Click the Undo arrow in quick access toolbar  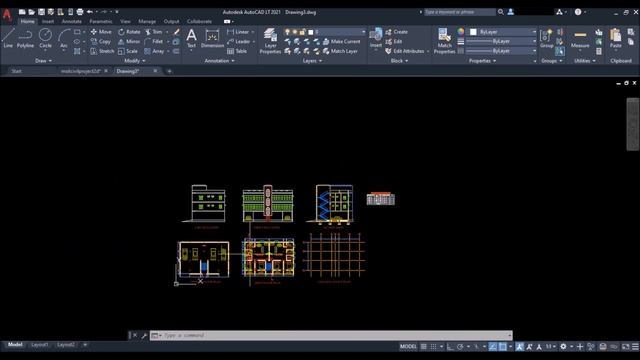90,12
